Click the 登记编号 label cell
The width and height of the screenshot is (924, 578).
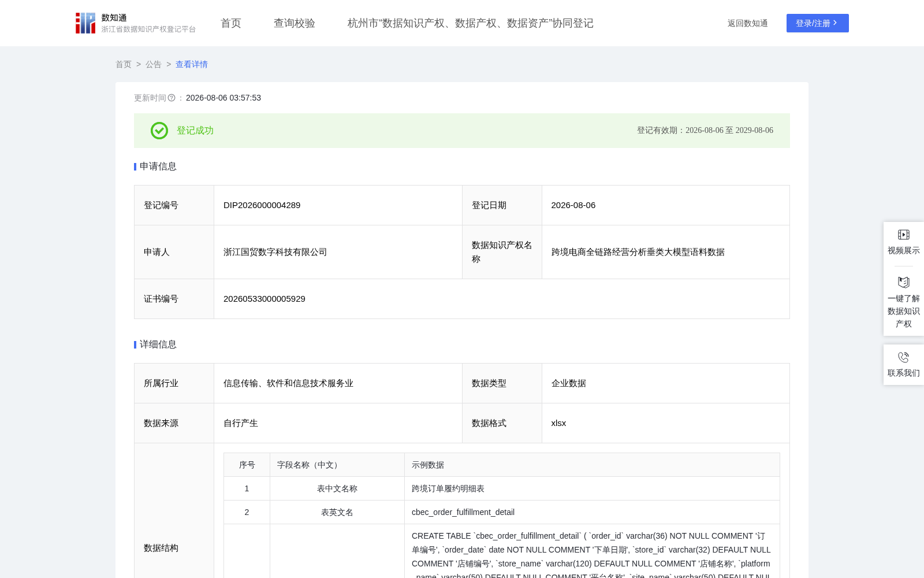click(174, 205)
